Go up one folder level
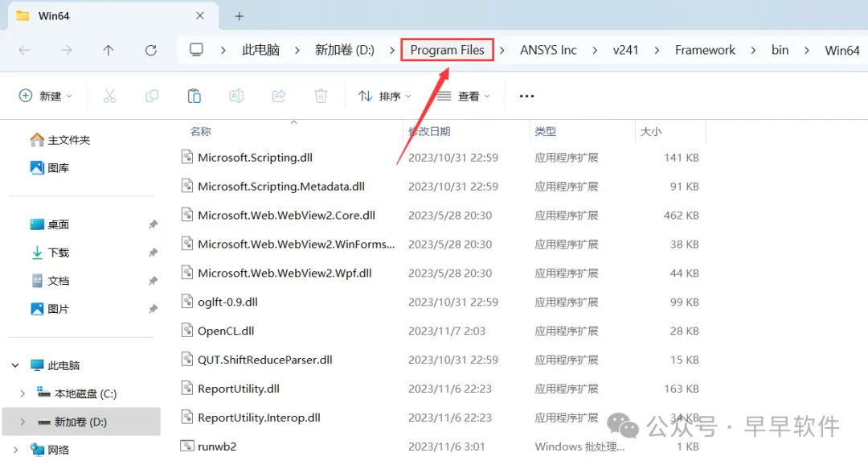 [108, 51]
